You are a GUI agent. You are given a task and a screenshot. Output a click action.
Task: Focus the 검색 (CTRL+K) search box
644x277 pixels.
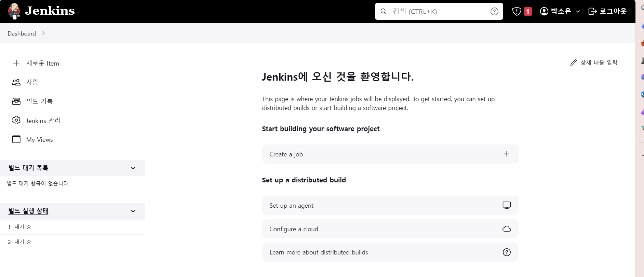point(439,11)
